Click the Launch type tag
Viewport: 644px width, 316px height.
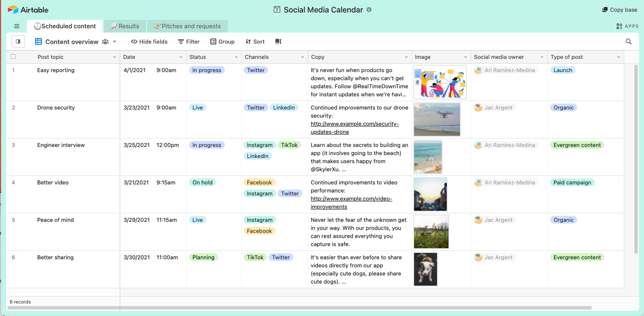point(563,70)
